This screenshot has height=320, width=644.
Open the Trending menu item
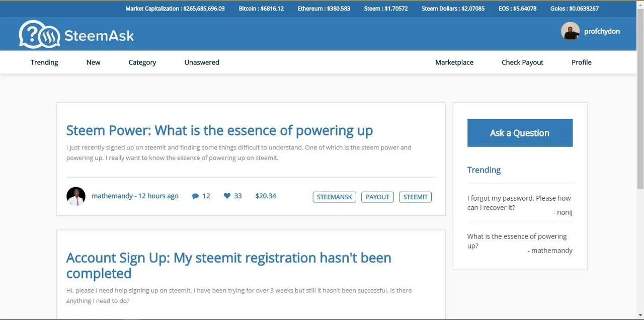44,62
